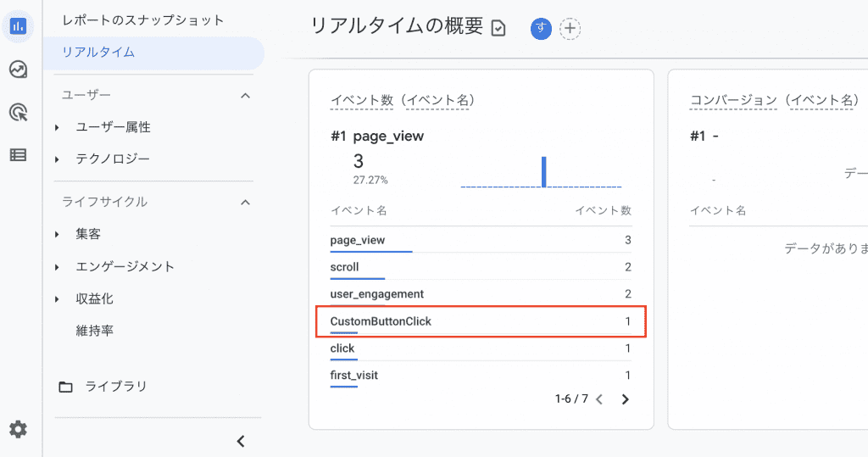868x457 pixels.
Task: Select レポートのスナップショット in the sidebar
Action: click(142, 20)
